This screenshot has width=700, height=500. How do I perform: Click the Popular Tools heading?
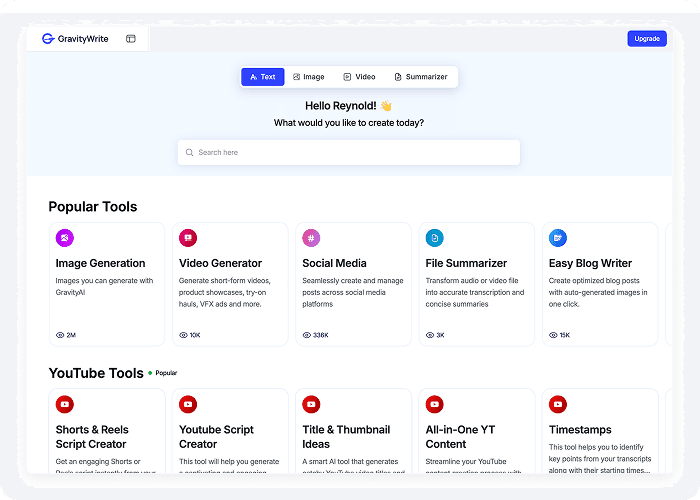click(93, 207)
